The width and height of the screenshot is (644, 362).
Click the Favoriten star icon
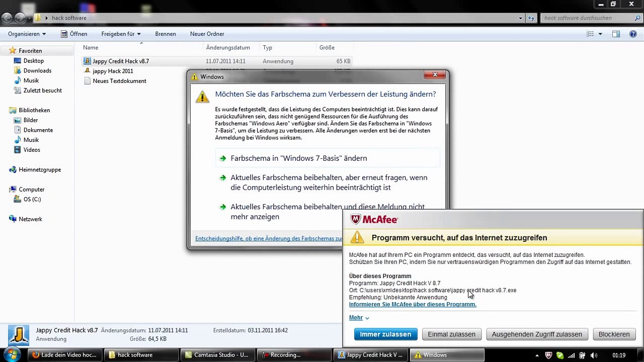pos(13,51)
